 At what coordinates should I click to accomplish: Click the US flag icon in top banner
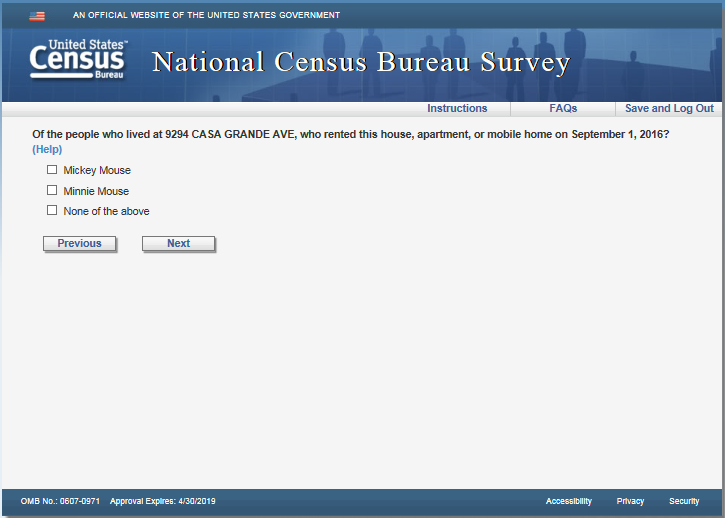37,16
